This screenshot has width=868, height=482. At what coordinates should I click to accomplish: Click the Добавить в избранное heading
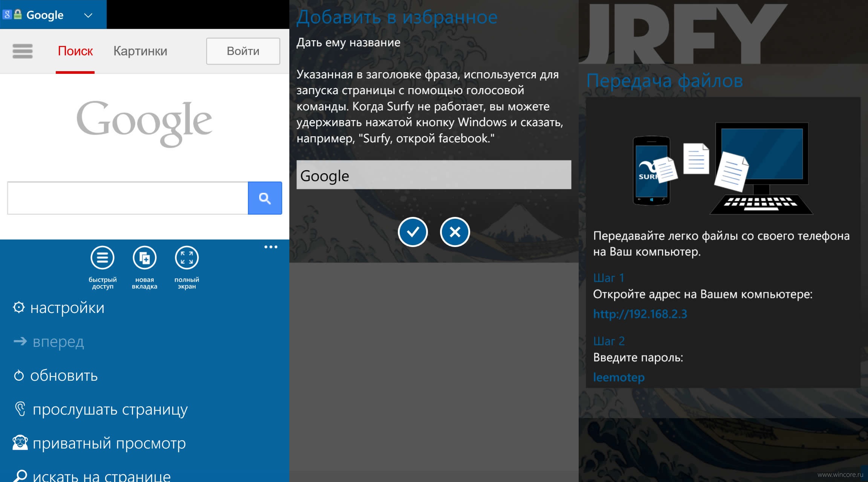[x=397, y=17]
